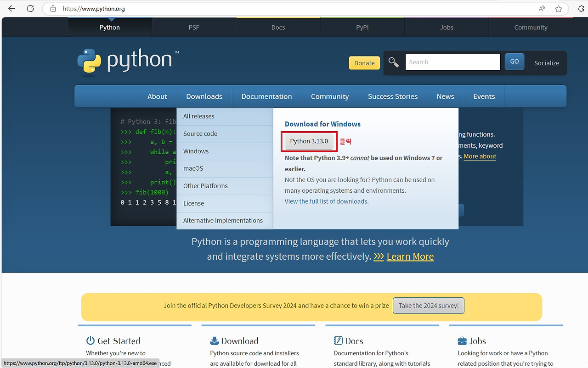Select Other Platforms from the Downloads menu
Screen dimensions: 588x368
pos(225,186)
